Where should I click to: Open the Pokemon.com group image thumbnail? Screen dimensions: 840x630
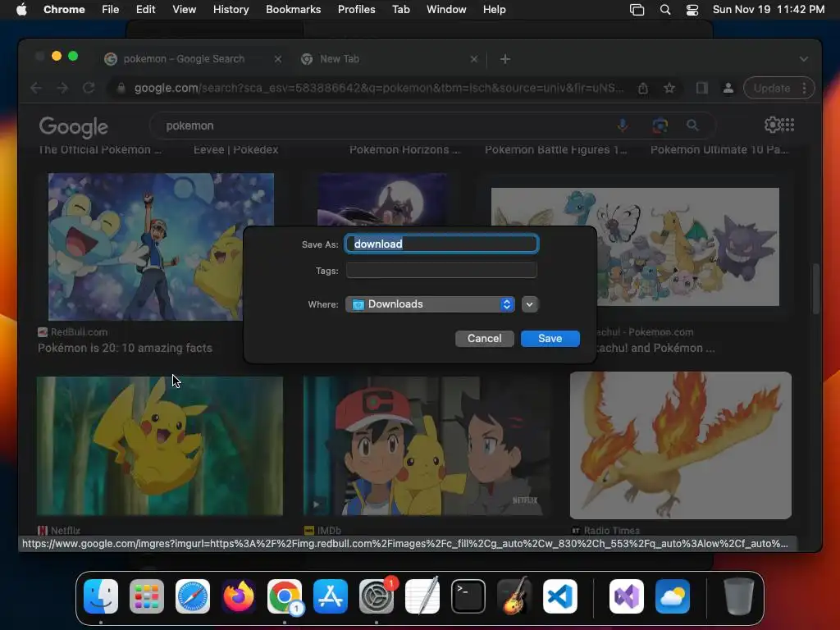tap(635, 247)
